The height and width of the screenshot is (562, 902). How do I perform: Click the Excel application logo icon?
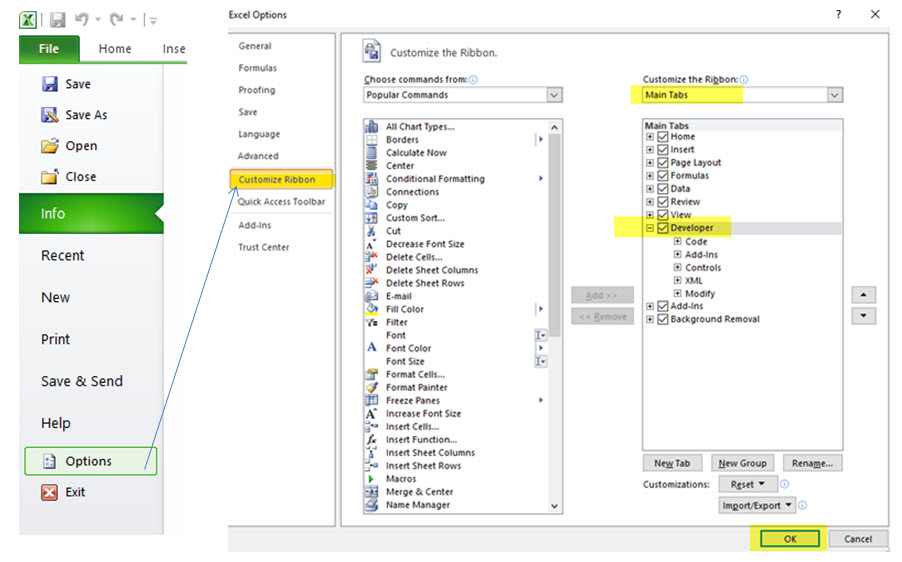click(x=28, y=20)
